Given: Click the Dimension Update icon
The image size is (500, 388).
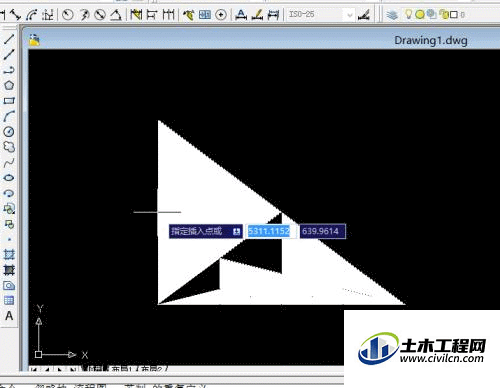Looking at the screenshot, I should pyautogui.click(x=273, y=14).
